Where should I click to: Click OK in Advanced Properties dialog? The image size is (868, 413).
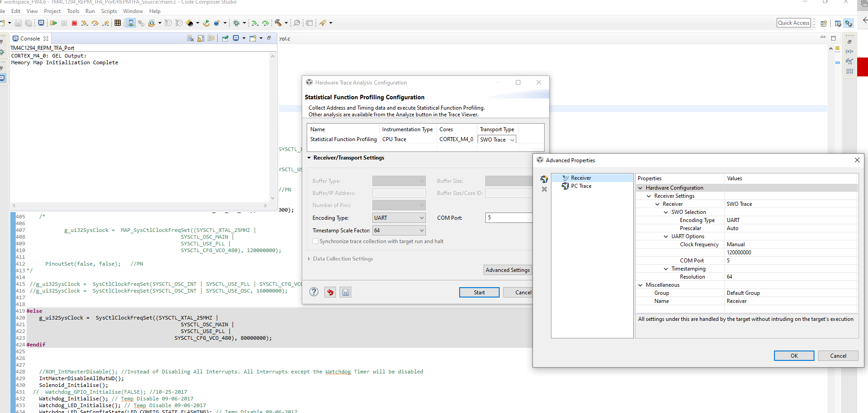(794, 356)
